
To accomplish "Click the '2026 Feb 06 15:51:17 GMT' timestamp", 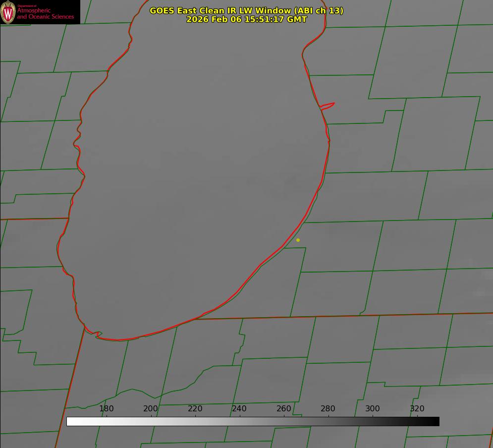I will point(247,19).
